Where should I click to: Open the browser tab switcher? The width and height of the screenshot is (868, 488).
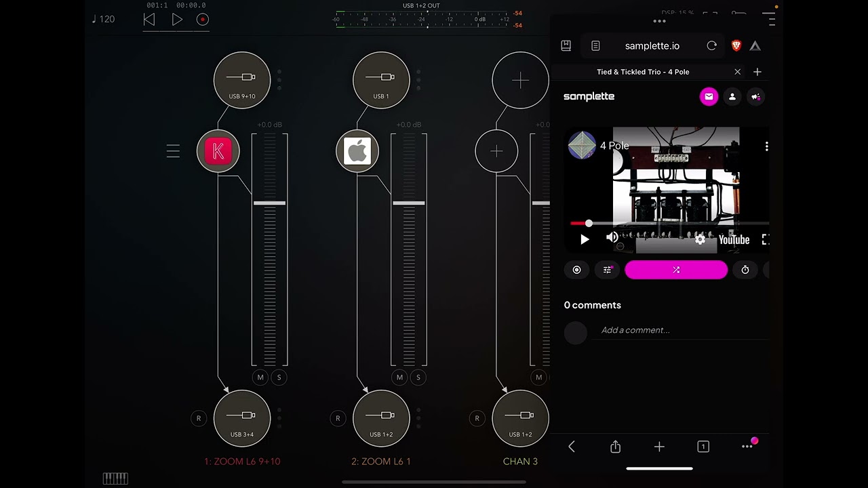(x=703, y=446)
